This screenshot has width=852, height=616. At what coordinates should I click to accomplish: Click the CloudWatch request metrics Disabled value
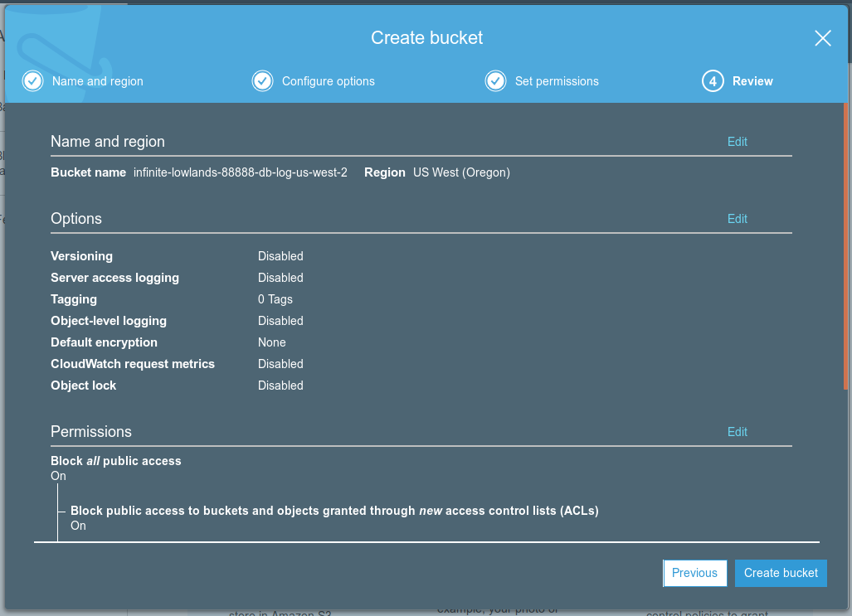[280, 364]
